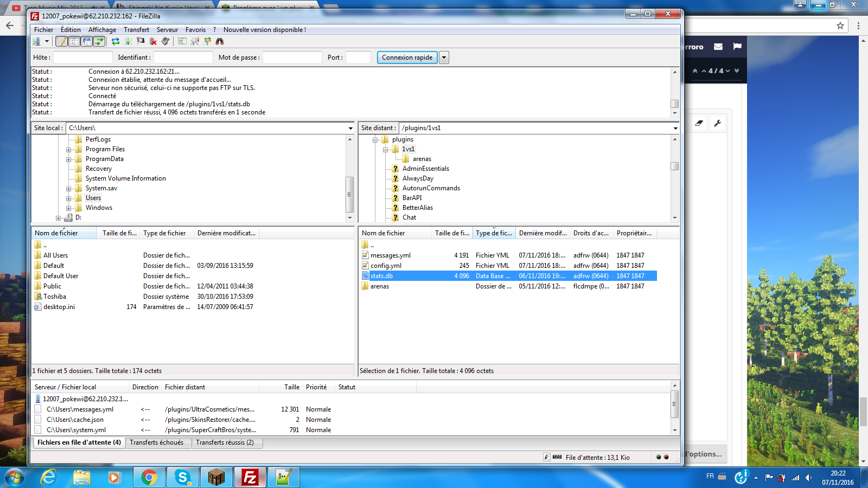Expand the System.sav tree node
This screenshot has width=868, height=488.
68,189
